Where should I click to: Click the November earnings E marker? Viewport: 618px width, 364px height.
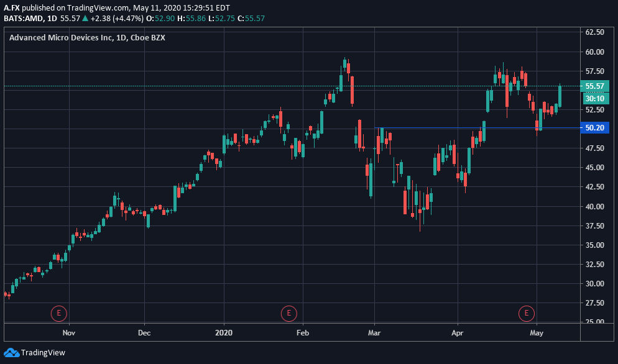pos(58,313)
